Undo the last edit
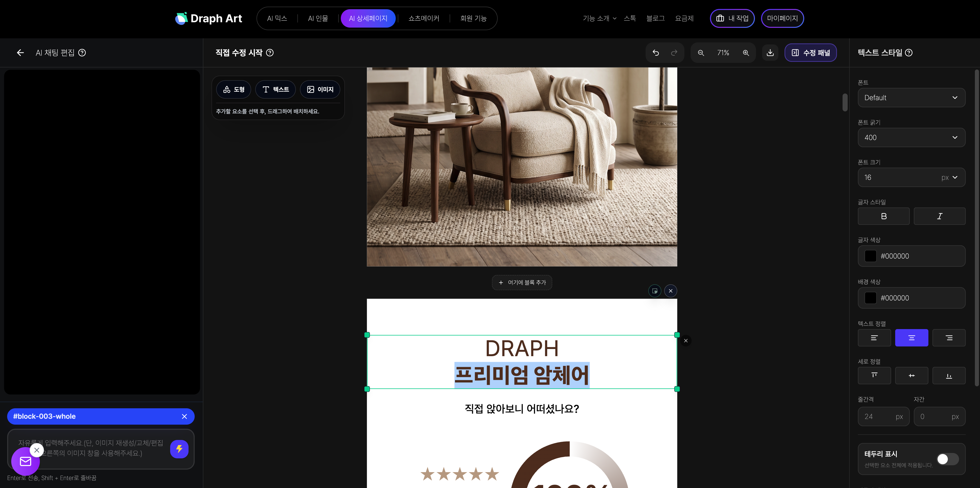 tap(656, 53)
